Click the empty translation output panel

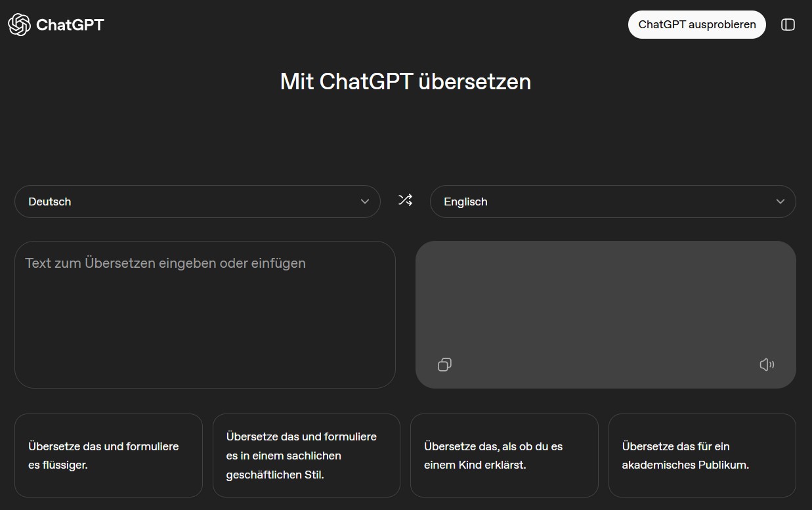605,302
